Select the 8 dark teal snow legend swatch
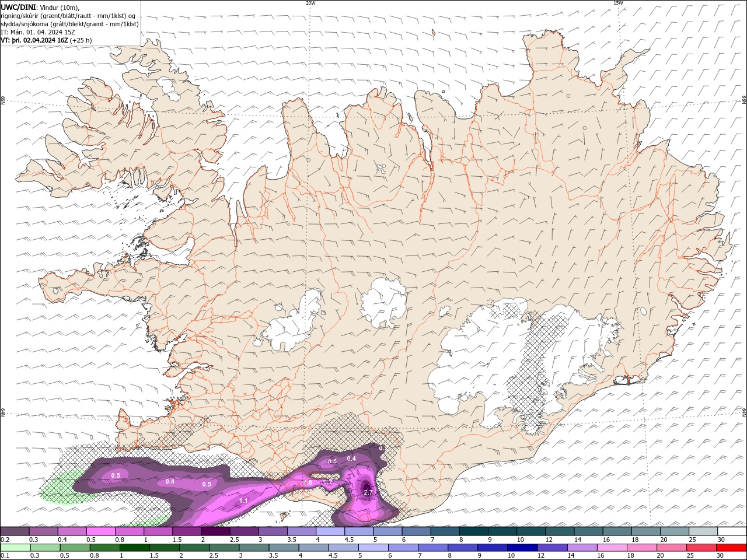The height and width of the screenshot is (560, 747). coord(474,531)
